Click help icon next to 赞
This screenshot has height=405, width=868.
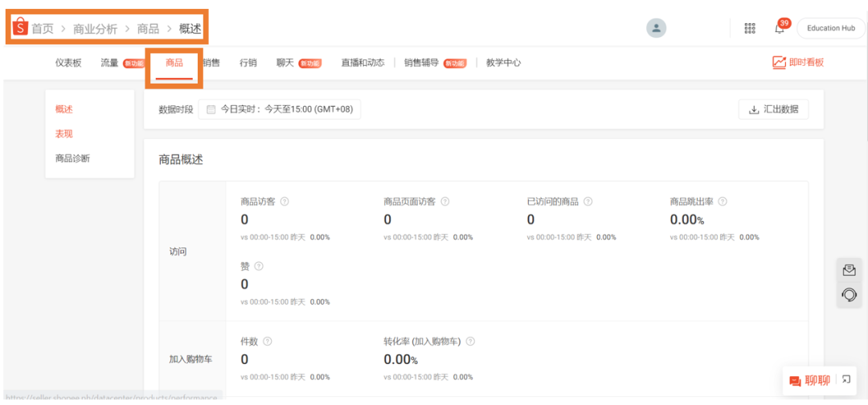point(259,266)
